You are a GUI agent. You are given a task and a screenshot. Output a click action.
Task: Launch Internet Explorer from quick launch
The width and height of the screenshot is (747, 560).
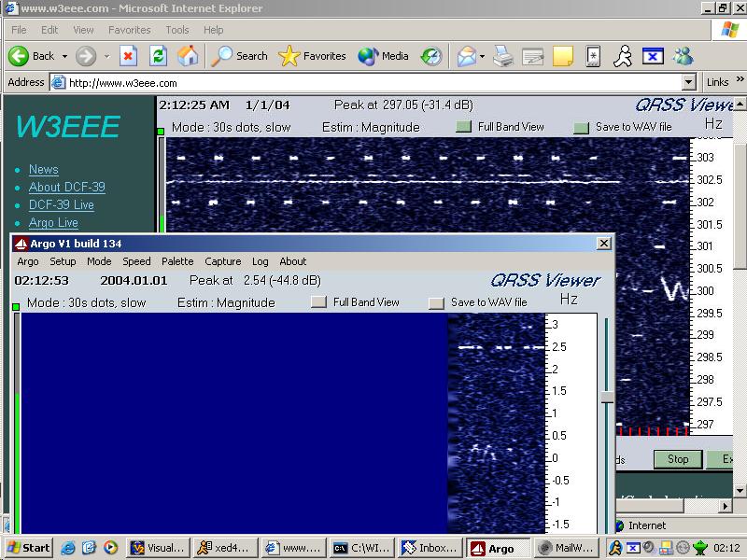(x=67, y=548)
